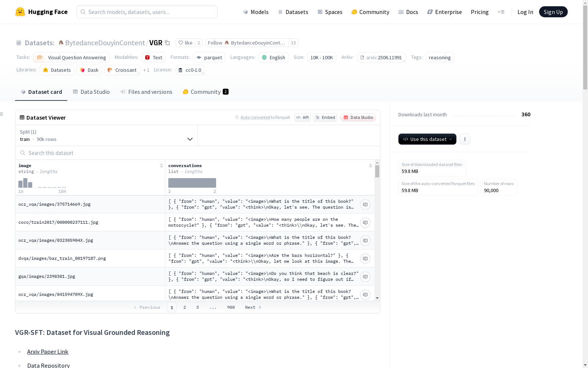
Task: Go to page 3 of dataset viewer
Action: (x=197, y=307)
